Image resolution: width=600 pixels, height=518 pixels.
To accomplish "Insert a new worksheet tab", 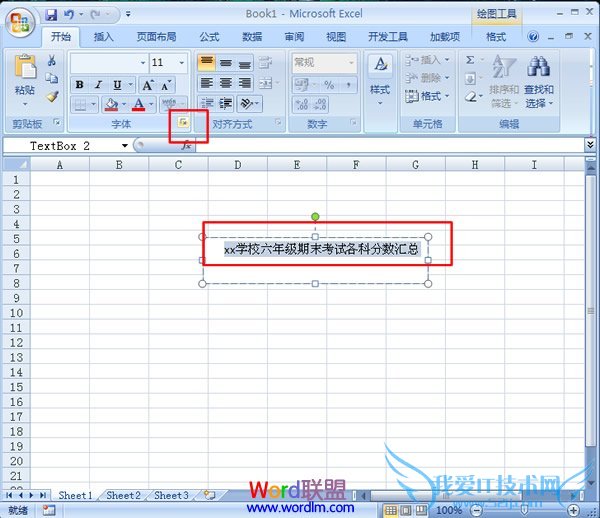I will coord(209,495).
